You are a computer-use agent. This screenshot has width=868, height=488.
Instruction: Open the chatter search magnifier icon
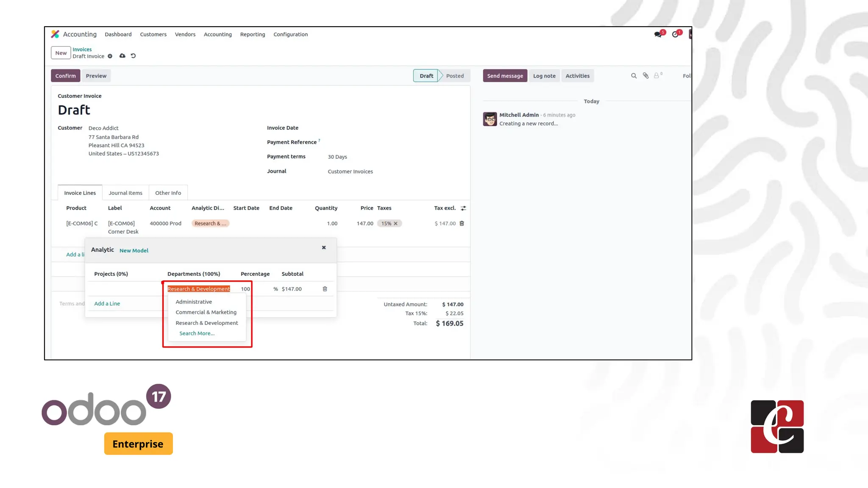coord(634,76)
